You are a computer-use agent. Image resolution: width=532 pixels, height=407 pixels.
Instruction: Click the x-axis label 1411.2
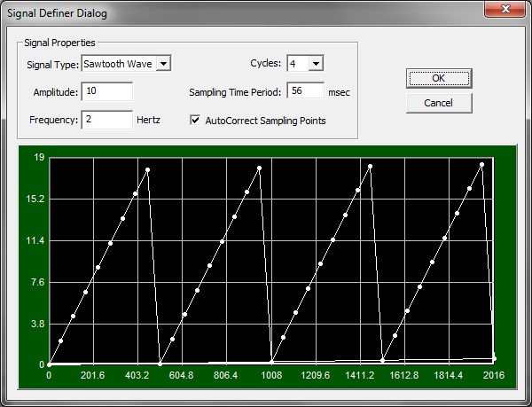tap(360, 375)
